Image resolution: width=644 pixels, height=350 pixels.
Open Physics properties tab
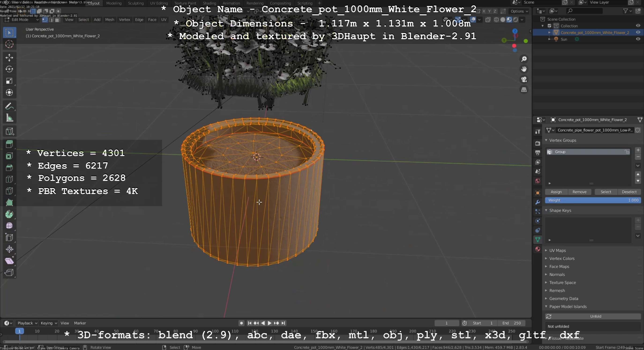538,221
